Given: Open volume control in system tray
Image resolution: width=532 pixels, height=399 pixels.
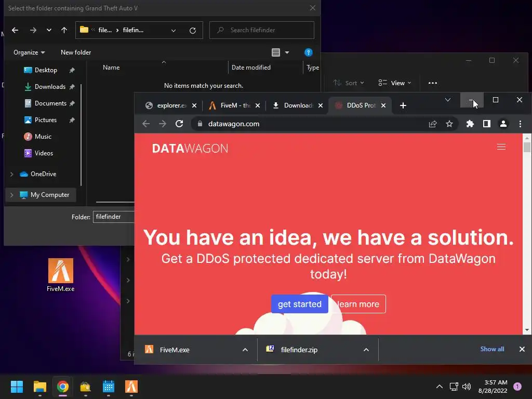Looking at the screenshot, I should tap(467, 387).
